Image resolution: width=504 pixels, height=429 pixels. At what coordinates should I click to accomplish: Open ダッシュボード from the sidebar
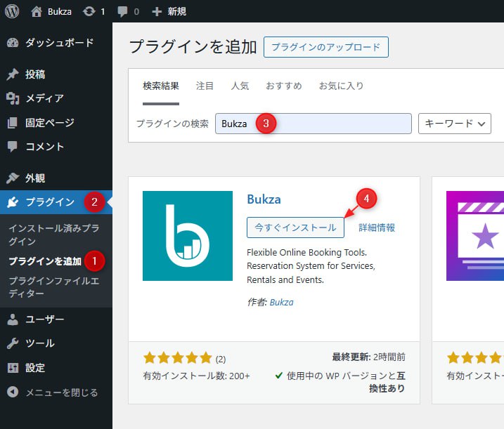(59, 43)
